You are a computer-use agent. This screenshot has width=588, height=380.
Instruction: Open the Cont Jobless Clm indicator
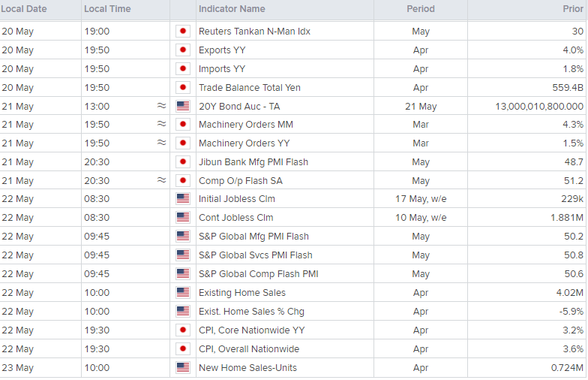coord(235,218)
